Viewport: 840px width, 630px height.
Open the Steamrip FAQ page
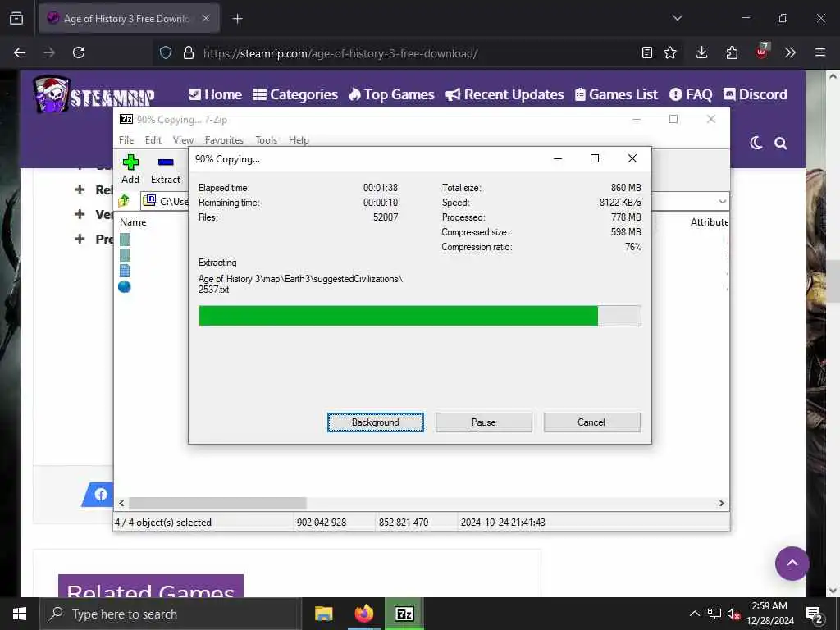click(x=691, y=94)
